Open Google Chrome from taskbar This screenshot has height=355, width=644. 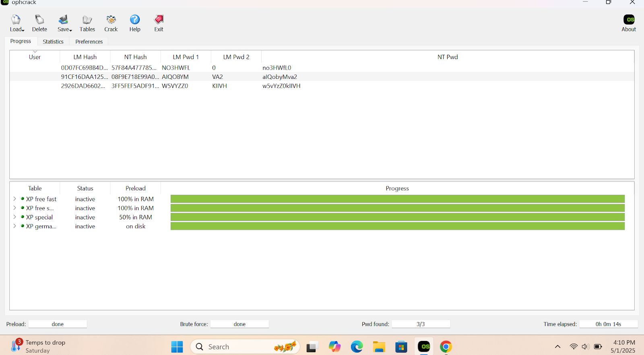tap(446, 347)
